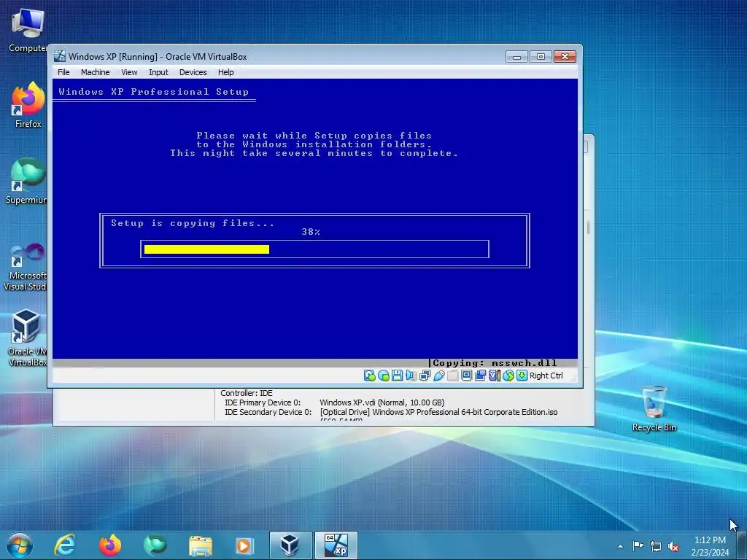Click the 38% progress text
The width and height of the screenshot is (747, 560).
(x=311, y=232)
